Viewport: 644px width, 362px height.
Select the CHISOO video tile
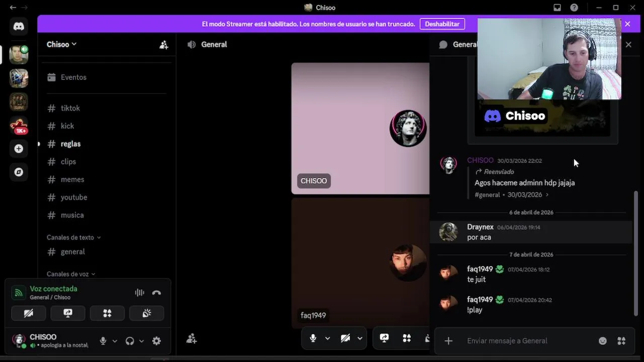click(360, 128)
